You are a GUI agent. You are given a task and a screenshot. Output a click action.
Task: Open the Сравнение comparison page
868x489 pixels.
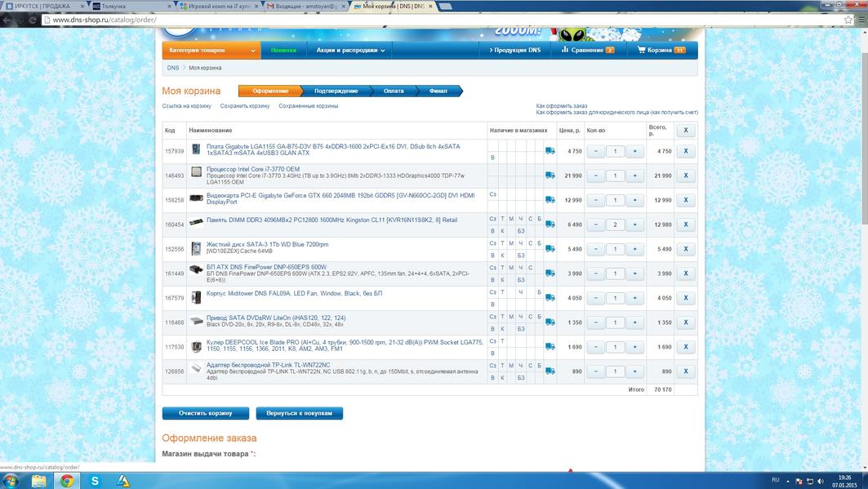[587, 50]
